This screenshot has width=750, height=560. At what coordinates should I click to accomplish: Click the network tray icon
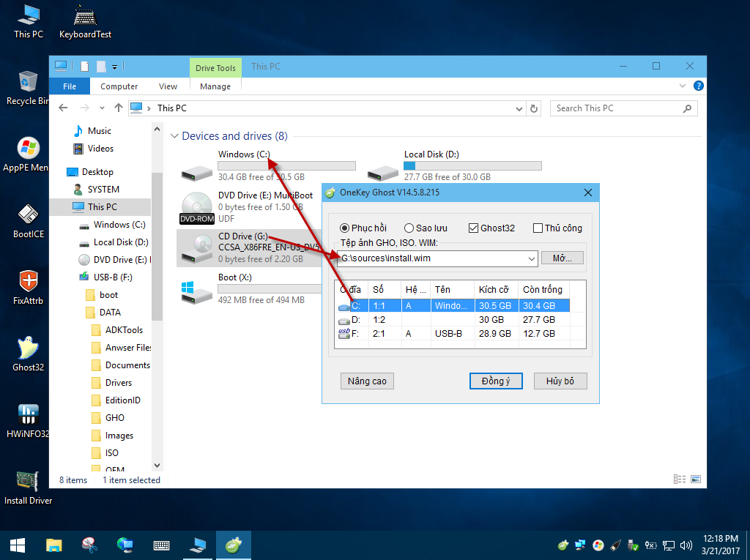pos(669,545)
